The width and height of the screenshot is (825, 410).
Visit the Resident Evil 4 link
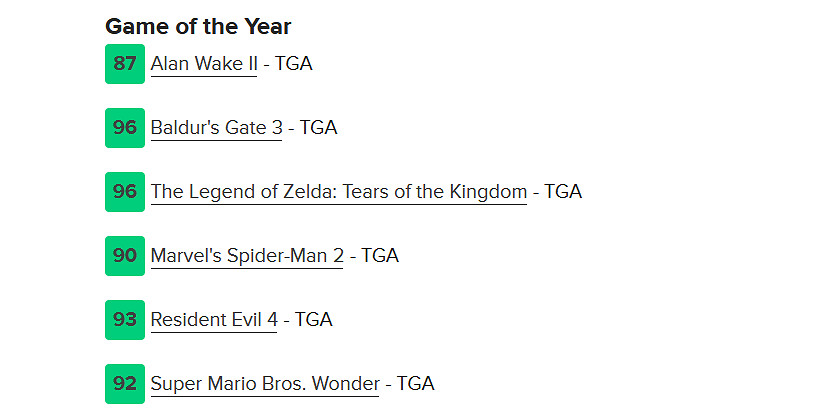[214, 320]
